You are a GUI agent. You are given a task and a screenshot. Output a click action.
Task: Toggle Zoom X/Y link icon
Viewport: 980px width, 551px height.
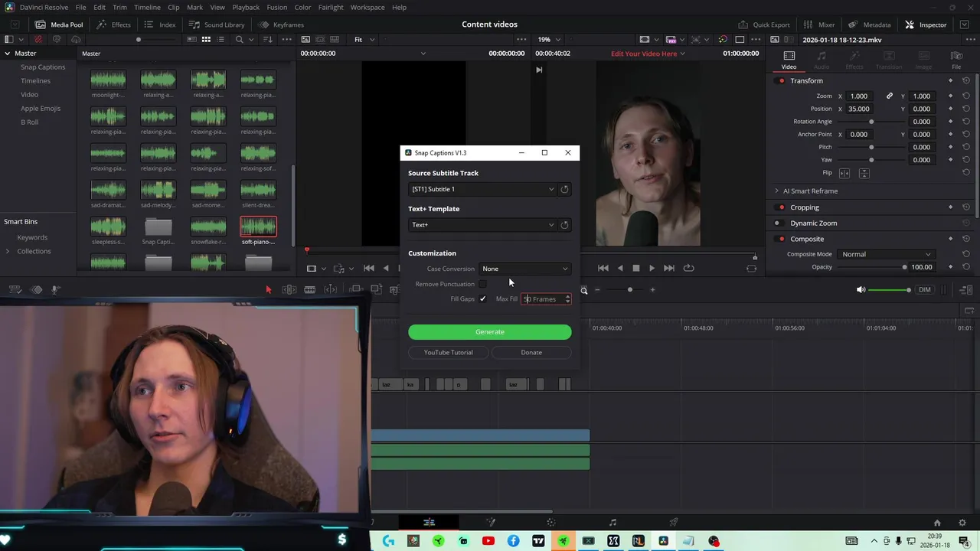[889, 96]
